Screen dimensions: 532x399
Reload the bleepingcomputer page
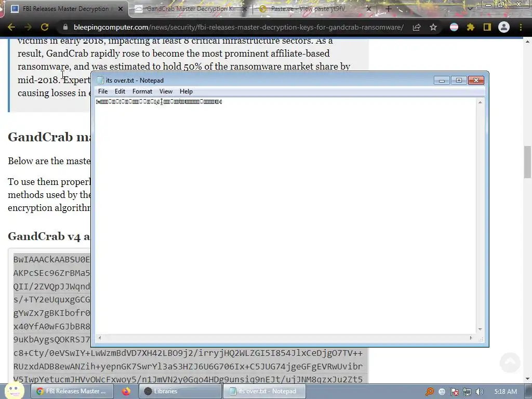45,27
